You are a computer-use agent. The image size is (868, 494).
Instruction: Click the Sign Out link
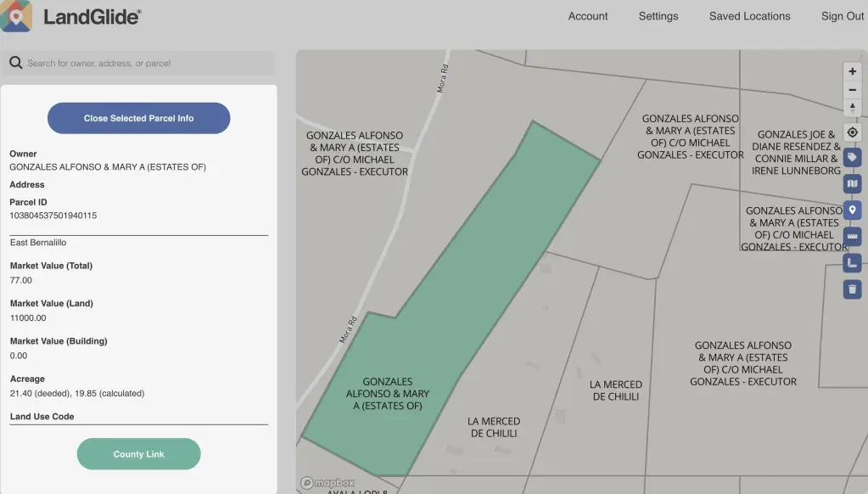pos(843,16)
